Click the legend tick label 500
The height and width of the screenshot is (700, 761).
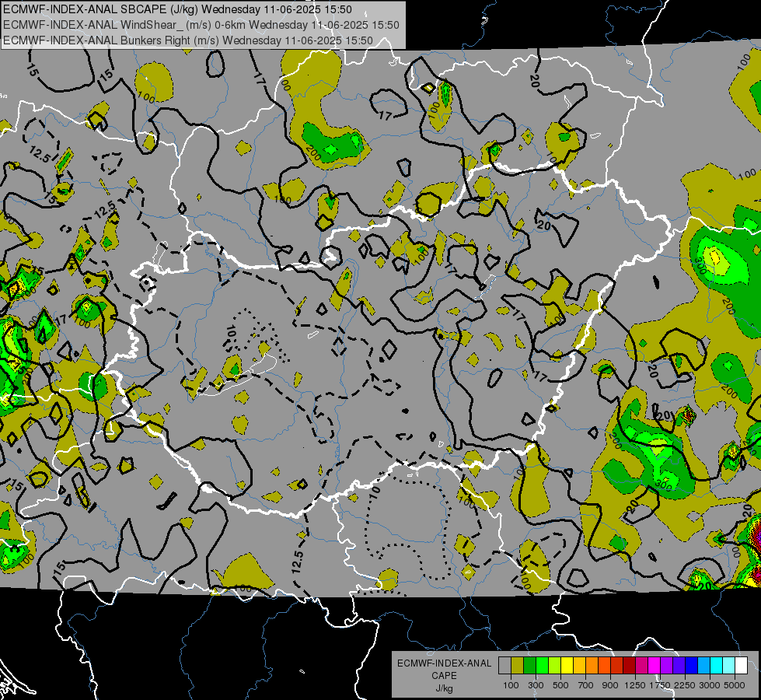pos(560,685)
